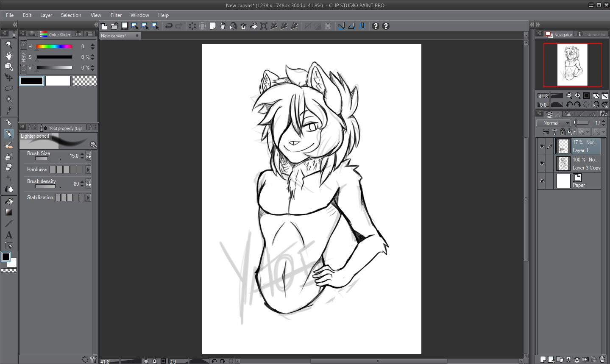The image size is (610, 364).
Task: Click the first help question mark icon
Action: [376, 26]
